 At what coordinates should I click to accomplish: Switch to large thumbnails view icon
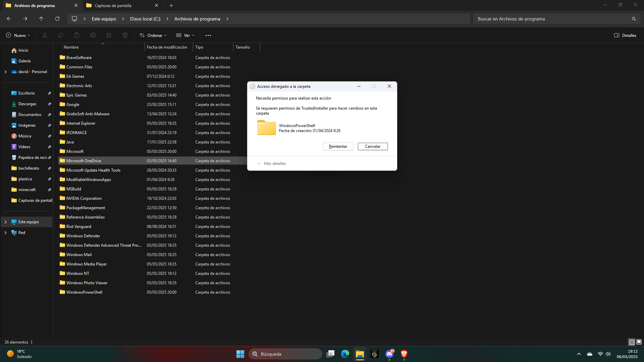[639, 342]
